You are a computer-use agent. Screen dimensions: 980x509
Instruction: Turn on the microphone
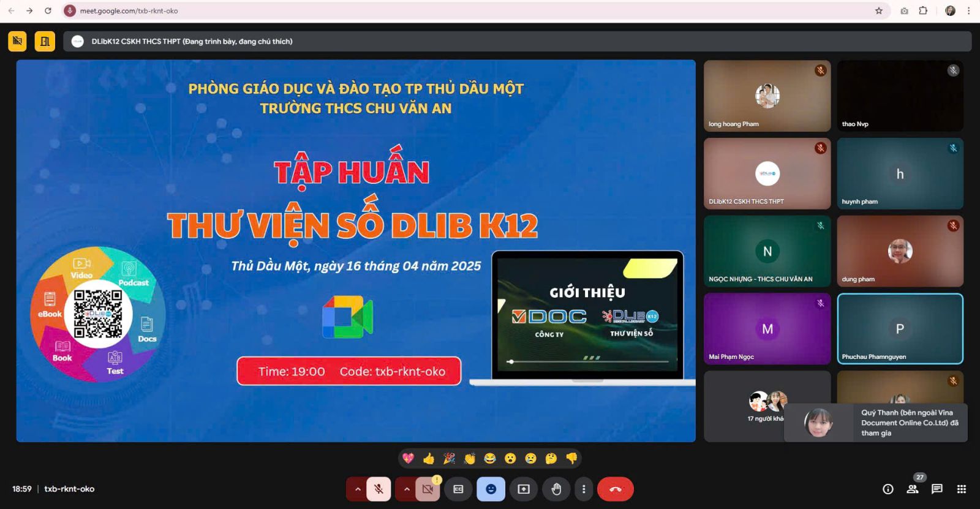click(379, 489)
